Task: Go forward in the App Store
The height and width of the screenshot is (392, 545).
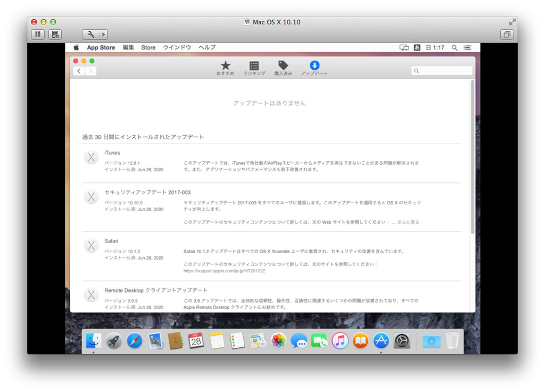Action: 90,71
